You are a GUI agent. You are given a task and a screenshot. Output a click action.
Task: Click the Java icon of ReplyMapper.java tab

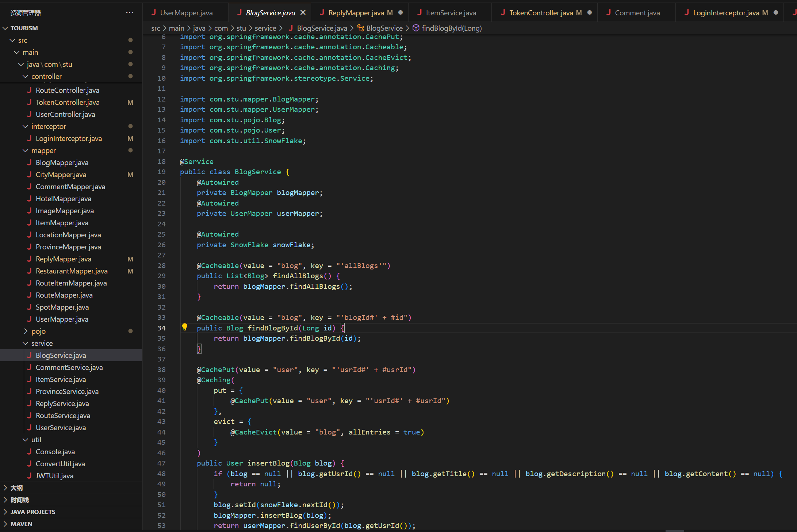coord(322,13)
